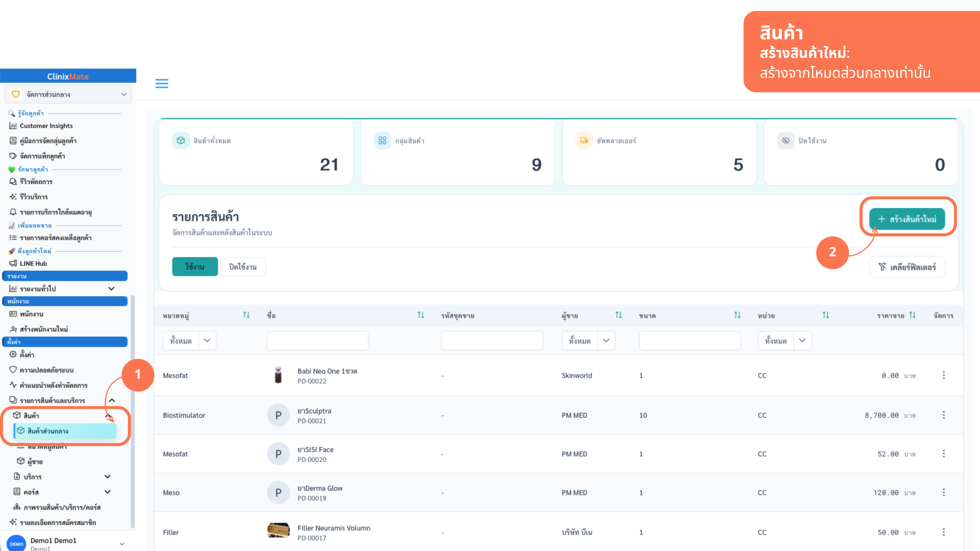980x551 pixels.
Task: Focus the ชื่อ filter input
Action: 318,340
